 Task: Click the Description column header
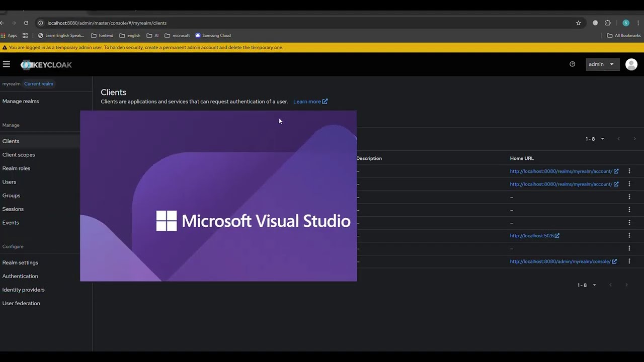369,158
